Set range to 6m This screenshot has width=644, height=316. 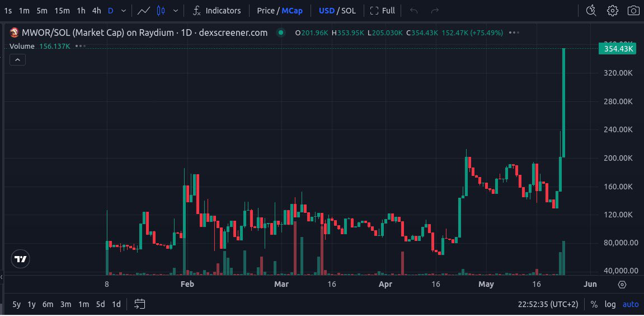48,304
